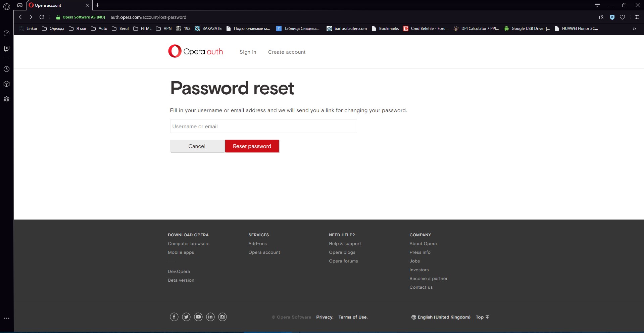Click the Opera auth logo
This screenshot has height=333, width=644.
point(195,51)
